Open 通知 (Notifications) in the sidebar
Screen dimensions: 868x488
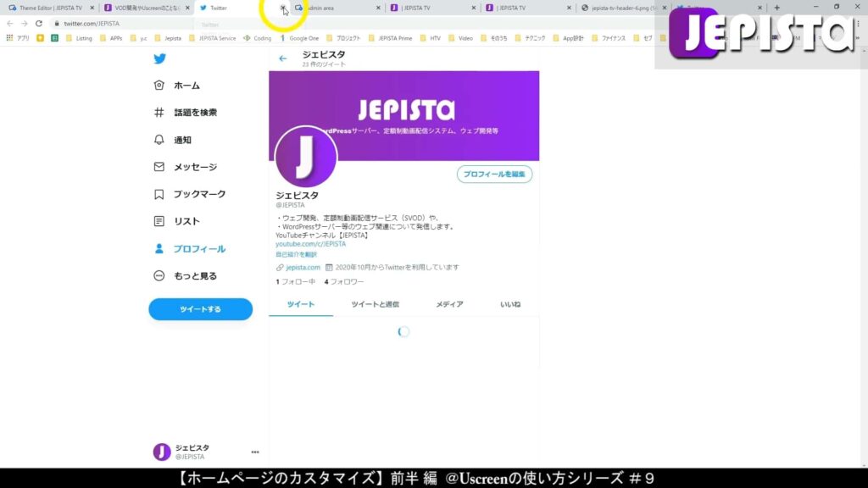pos(183,140)
